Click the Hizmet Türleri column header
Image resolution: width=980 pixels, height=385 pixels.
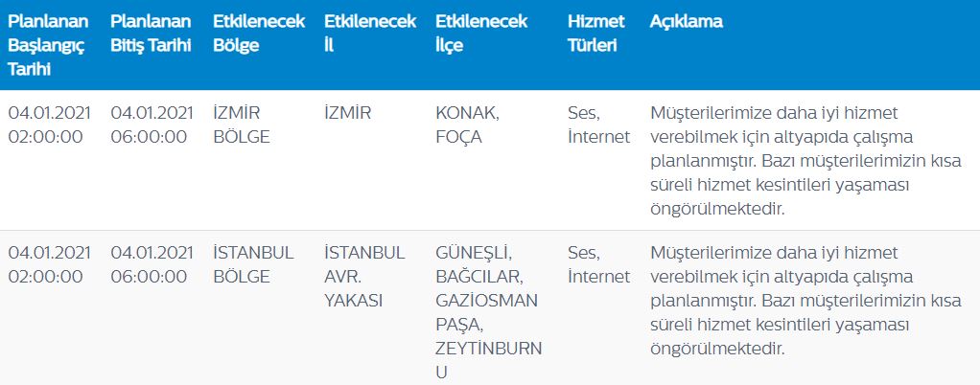click(x=595, y=34)
